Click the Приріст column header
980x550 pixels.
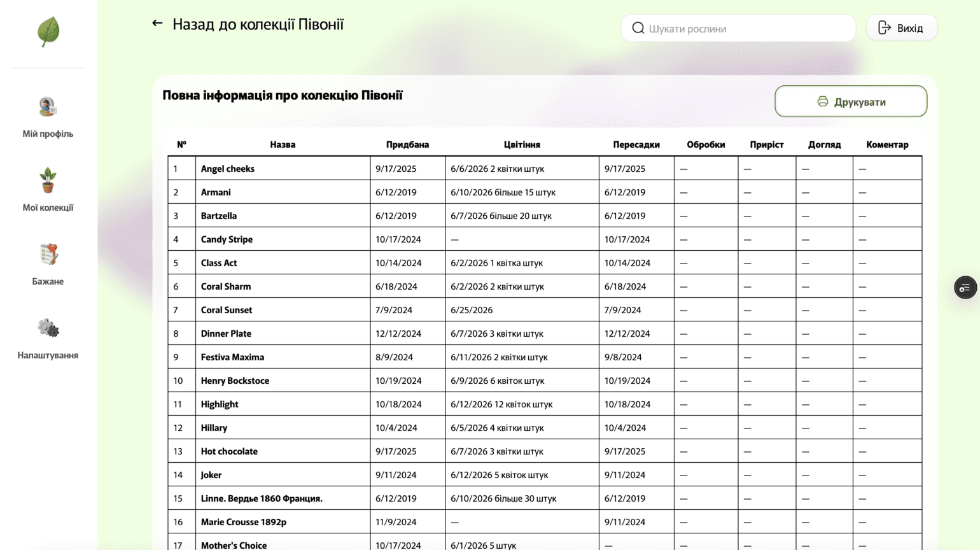[x=767, y=145]
